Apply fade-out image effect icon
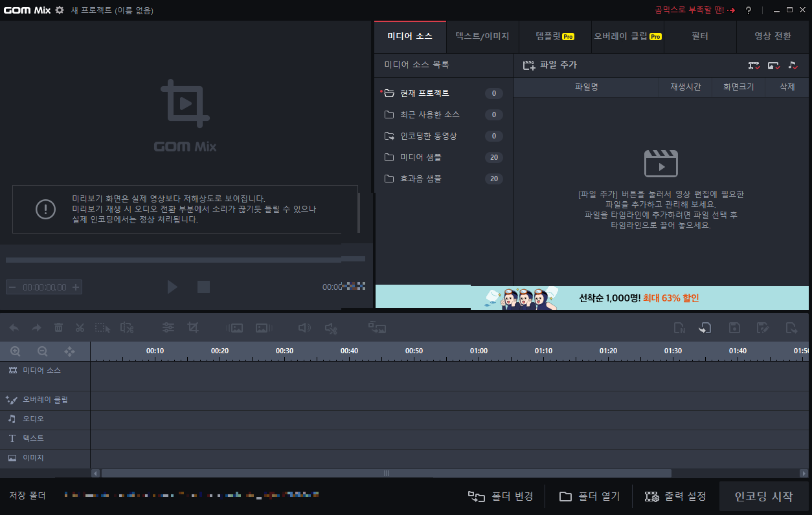Viewport: 812px width, 515px height. [262, 328]
